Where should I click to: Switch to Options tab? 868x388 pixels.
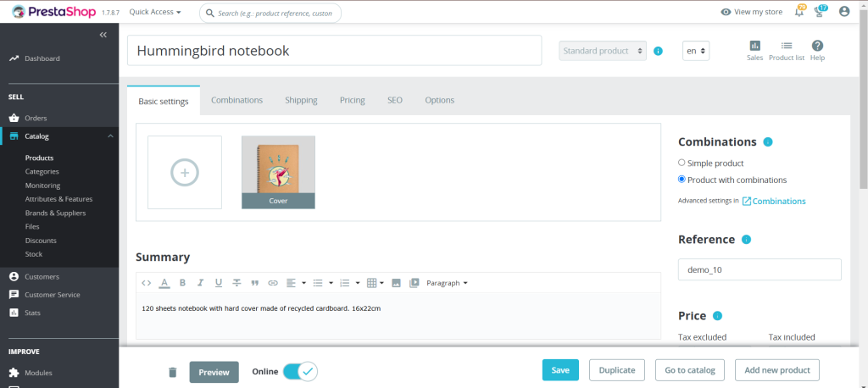tap(440, 100)
